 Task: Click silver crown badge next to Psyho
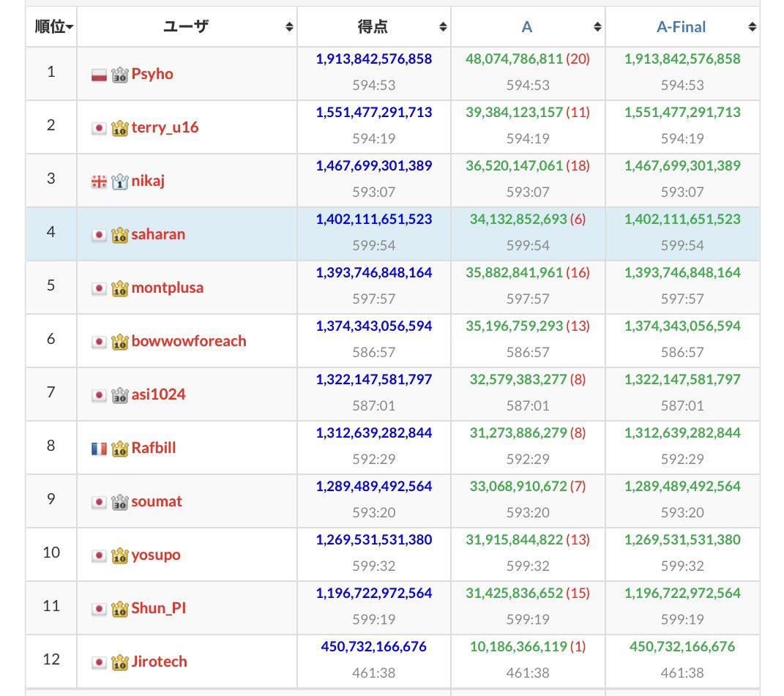tap(120, 75)
